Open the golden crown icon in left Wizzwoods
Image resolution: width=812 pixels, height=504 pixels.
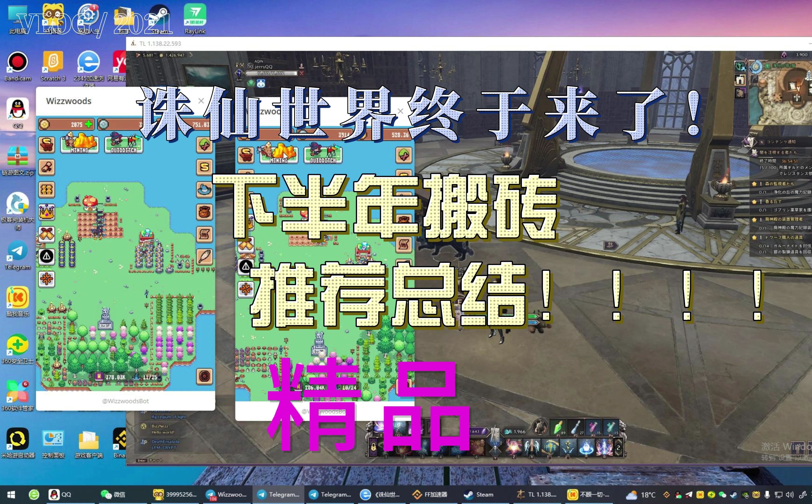(x=47, y=212)
